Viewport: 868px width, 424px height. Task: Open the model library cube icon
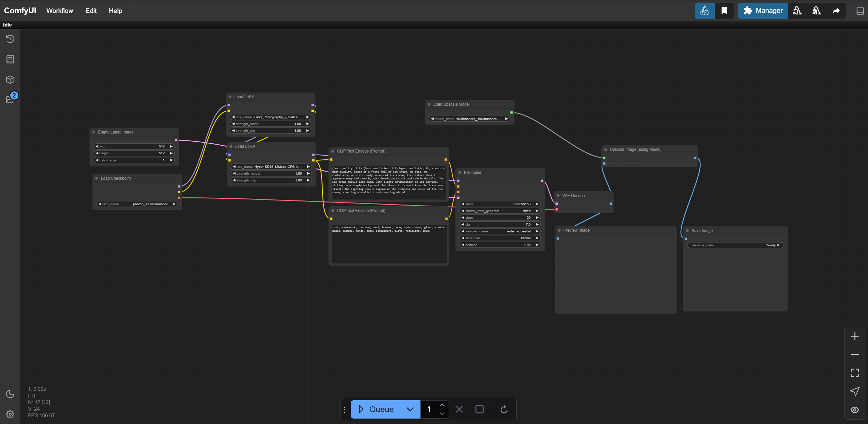click(x=10, y=79)
